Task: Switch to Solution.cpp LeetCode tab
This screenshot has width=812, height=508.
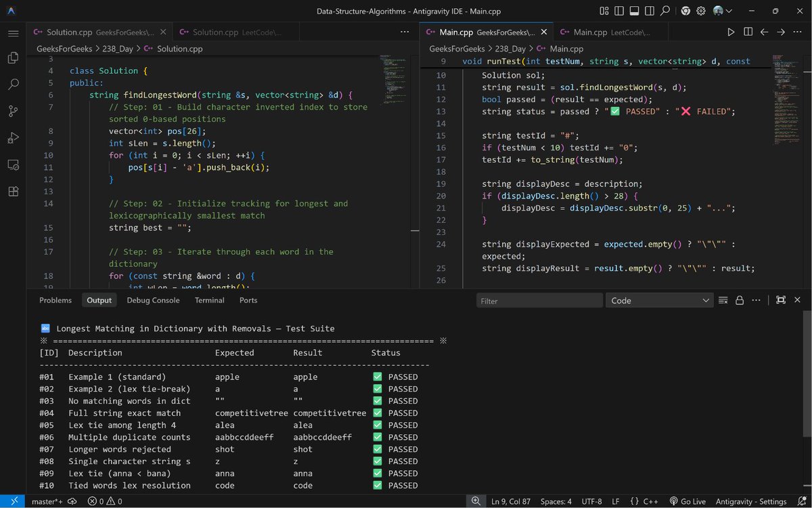Action: [237, 32]
